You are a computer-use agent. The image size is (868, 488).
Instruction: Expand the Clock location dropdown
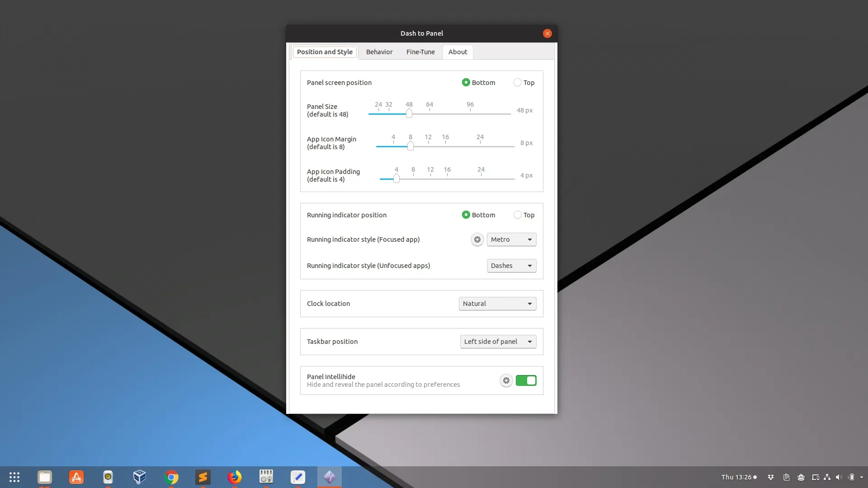497,303
